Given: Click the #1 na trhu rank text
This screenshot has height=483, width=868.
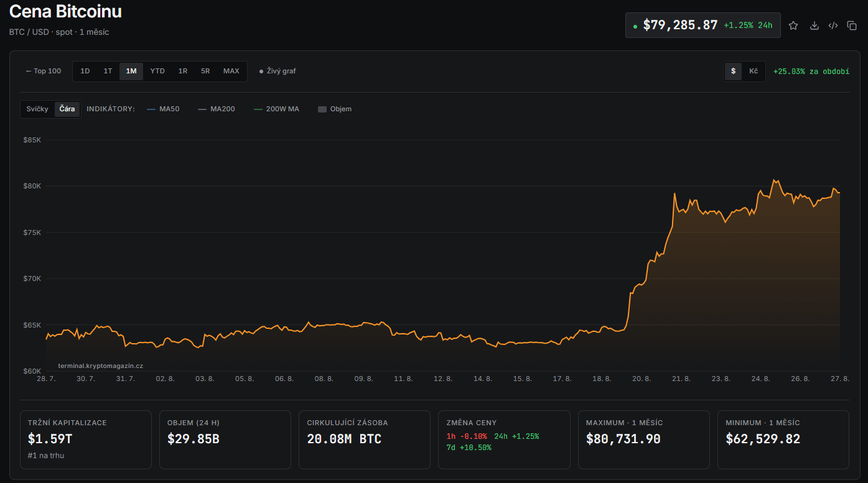Looking at the screenshot, I should (x=46, y=456).
